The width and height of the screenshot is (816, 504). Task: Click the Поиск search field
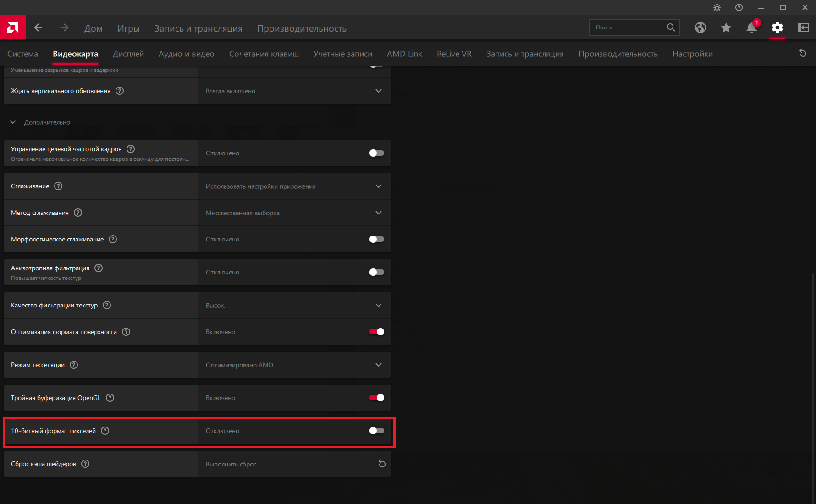pos(628,27)
